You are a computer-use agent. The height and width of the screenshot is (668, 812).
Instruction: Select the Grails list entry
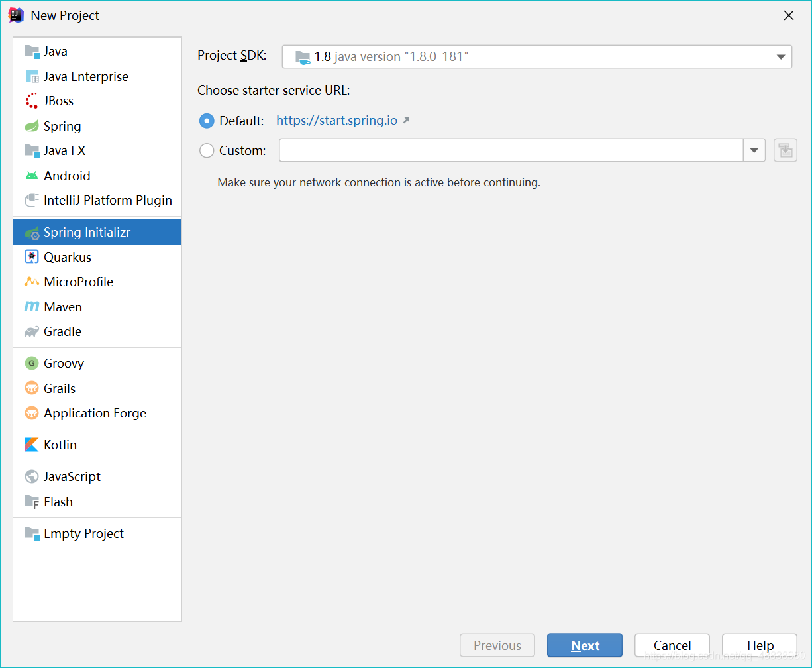point(97,388)
